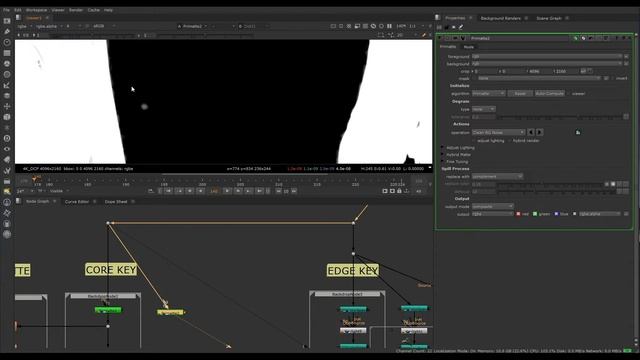This screenshot has width=640, height=360.
Task: Open the Deep nodes toolbar icon
Action: 7,138
